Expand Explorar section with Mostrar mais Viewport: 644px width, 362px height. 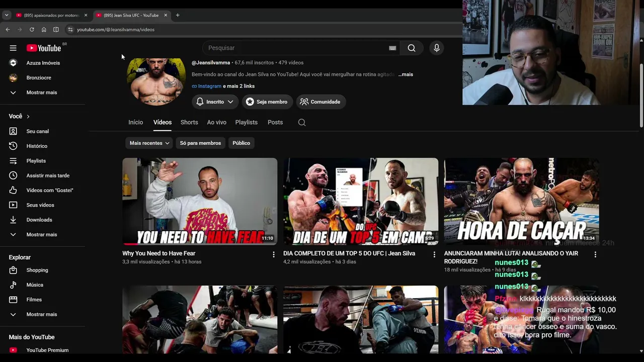click(43, 314)
